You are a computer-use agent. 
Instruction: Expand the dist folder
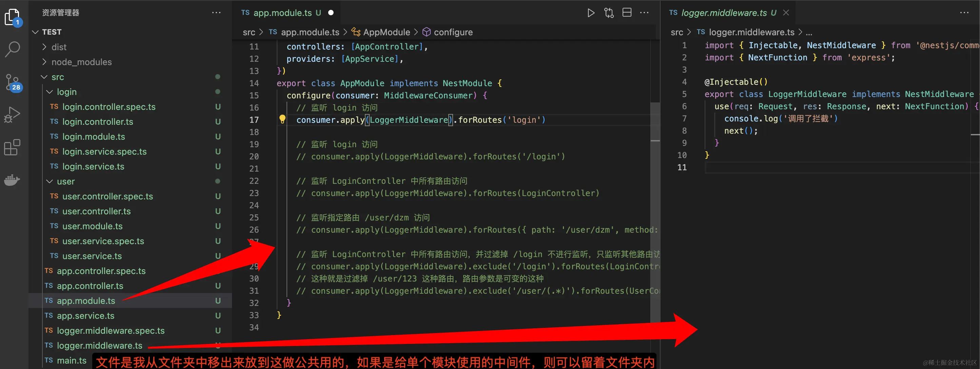59,47
